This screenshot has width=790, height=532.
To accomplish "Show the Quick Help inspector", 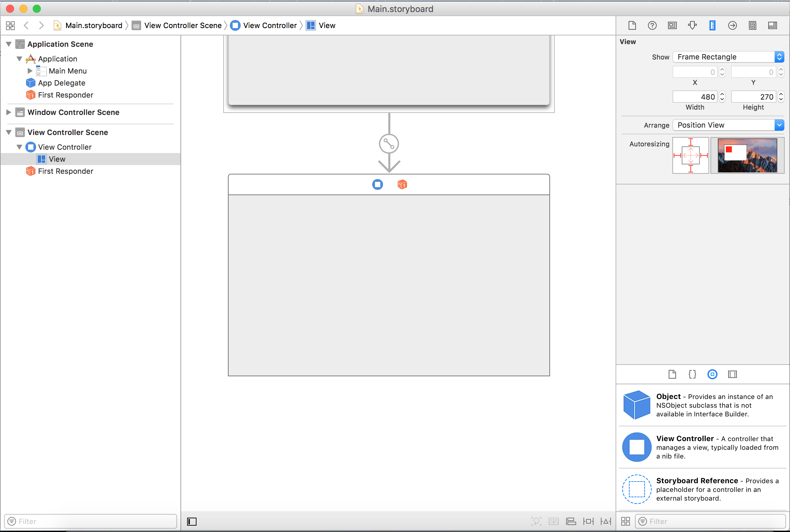I will (x=652, y=25).
